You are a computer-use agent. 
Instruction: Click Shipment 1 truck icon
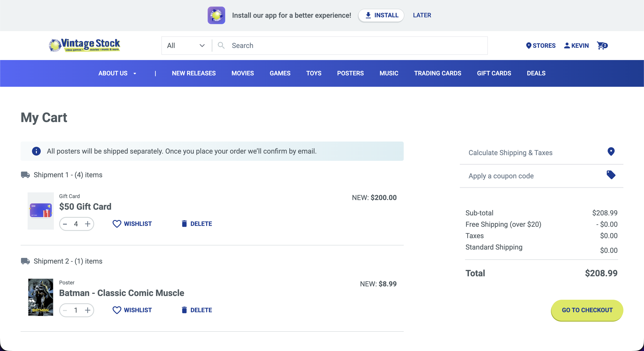25,175
